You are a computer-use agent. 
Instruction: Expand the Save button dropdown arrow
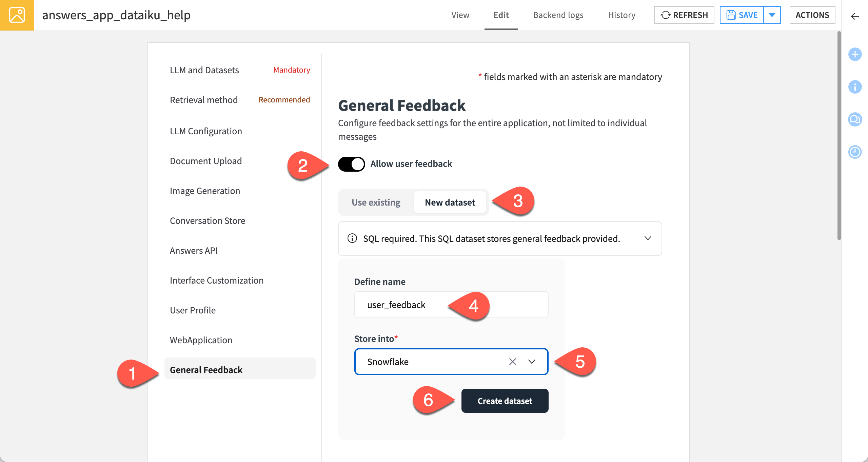(772, 15)
